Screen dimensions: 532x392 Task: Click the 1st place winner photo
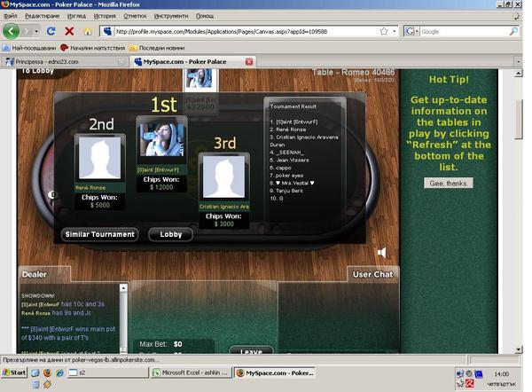(161, 140)
